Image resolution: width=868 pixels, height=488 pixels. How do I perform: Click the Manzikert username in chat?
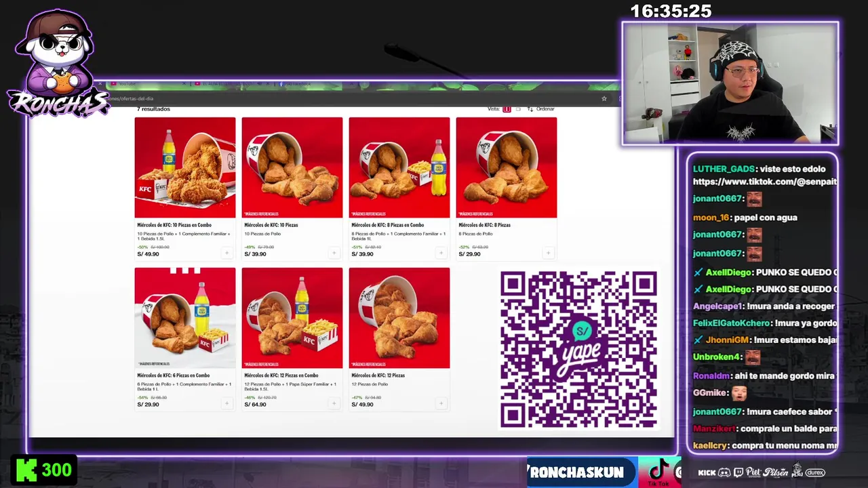(714, 428)
